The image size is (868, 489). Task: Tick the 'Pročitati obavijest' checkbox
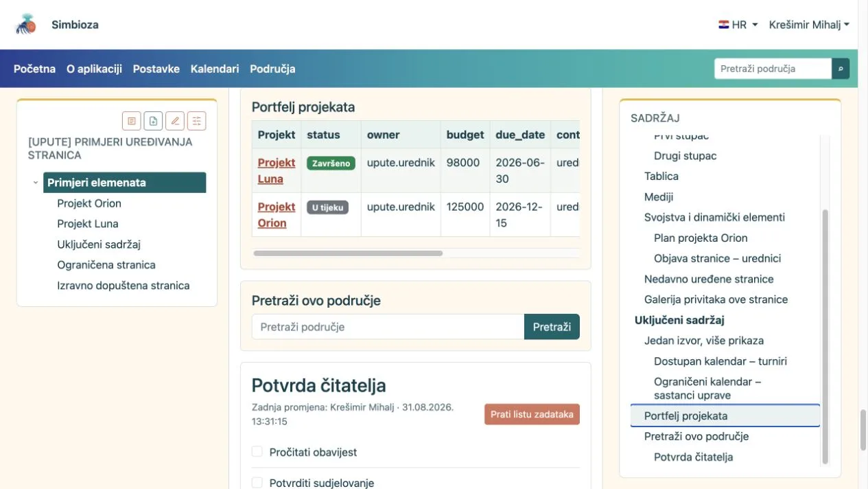257,451
